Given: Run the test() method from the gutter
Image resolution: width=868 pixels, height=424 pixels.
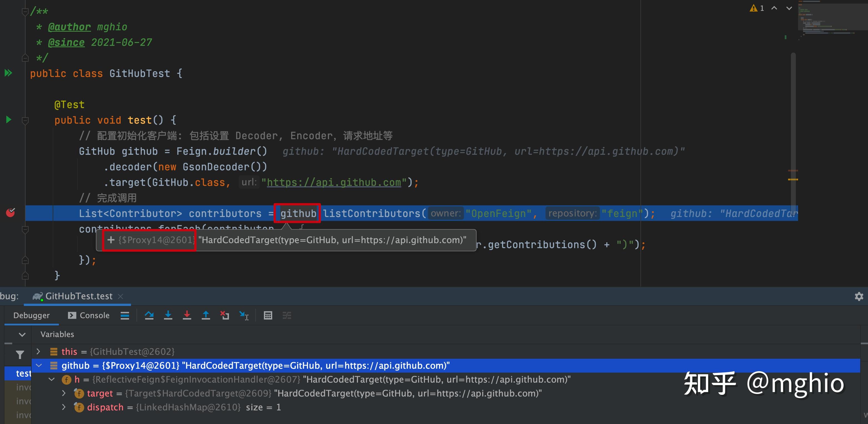Looking at the screenshot, I should coord(9,120).
